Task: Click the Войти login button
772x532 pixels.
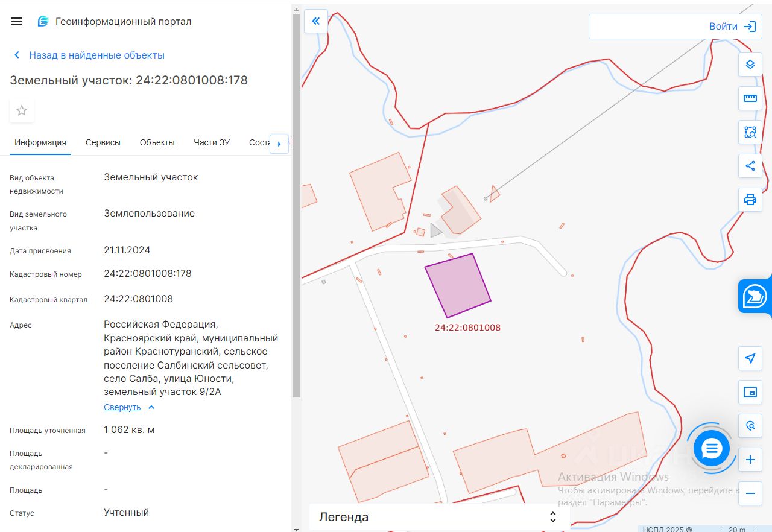Action: [x=732, y=27]
